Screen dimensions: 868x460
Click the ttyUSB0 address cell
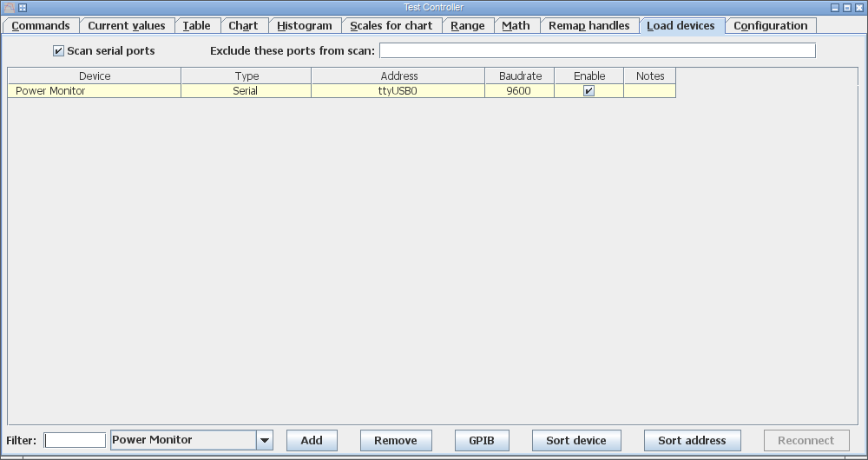[x=398, y=91]
